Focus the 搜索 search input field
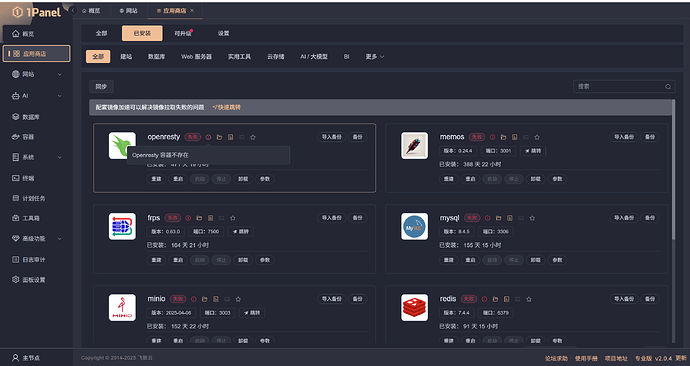The width and height of the screenshot is (690, 366). click(624, 87)
